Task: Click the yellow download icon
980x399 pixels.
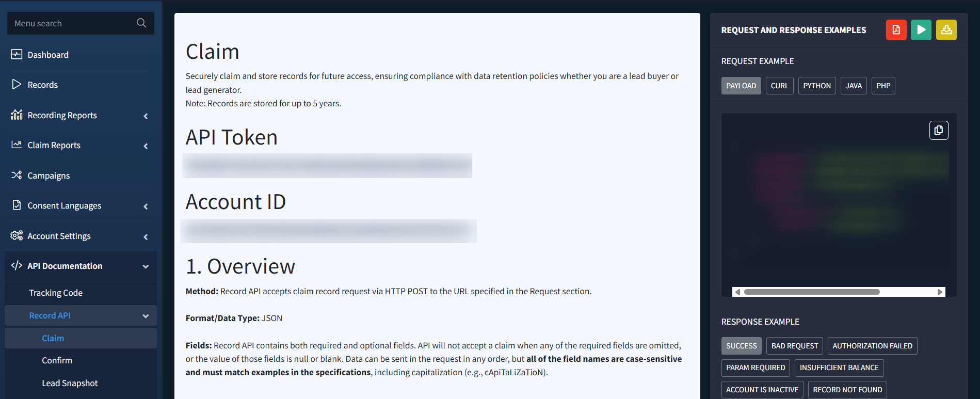Action: [x=946, y=30]
